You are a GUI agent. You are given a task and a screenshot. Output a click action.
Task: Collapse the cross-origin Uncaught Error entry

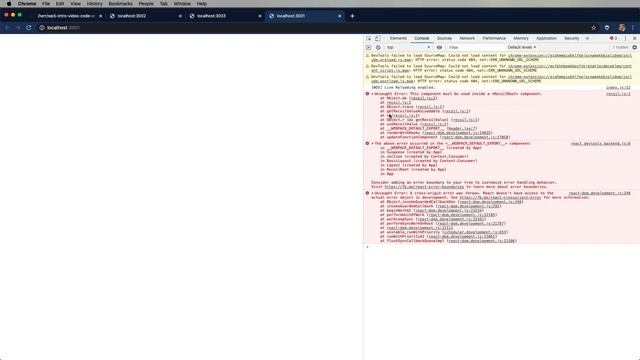(372, 193)
